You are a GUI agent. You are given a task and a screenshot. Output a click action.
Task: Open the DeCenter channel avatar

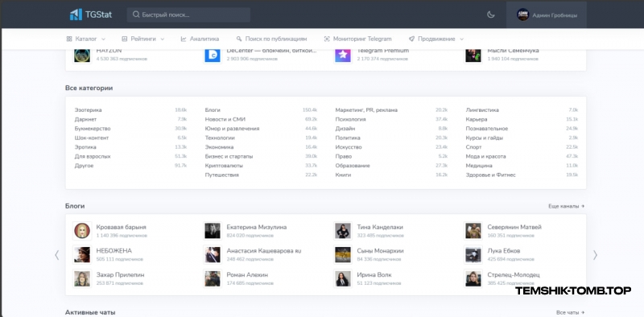pyautogui.click(x=213, y=55)
